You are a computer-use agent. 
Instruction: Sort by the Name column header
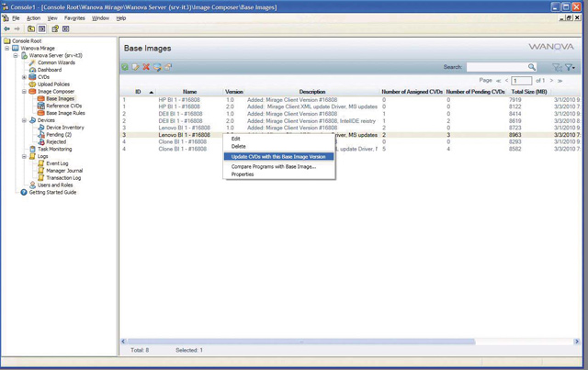click(190, 92)
